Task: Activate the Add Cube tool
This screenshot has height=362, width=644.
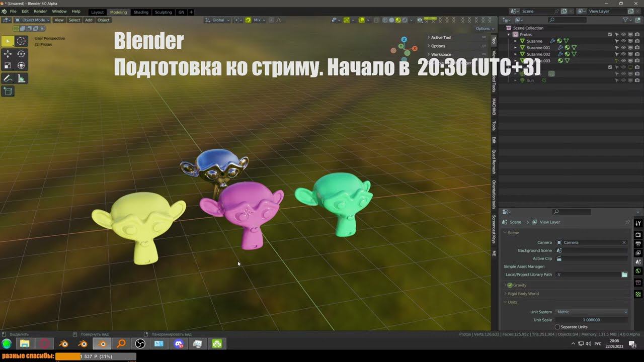Action: 8,91
